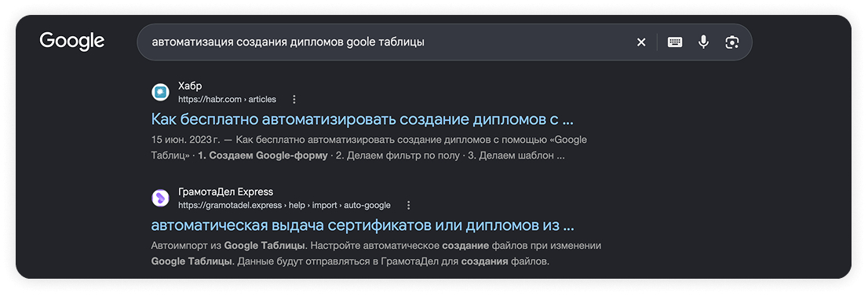Screen dimensions: 868x296
Task: Open the on-screen keyboard input tool
Action: (675, 42)
